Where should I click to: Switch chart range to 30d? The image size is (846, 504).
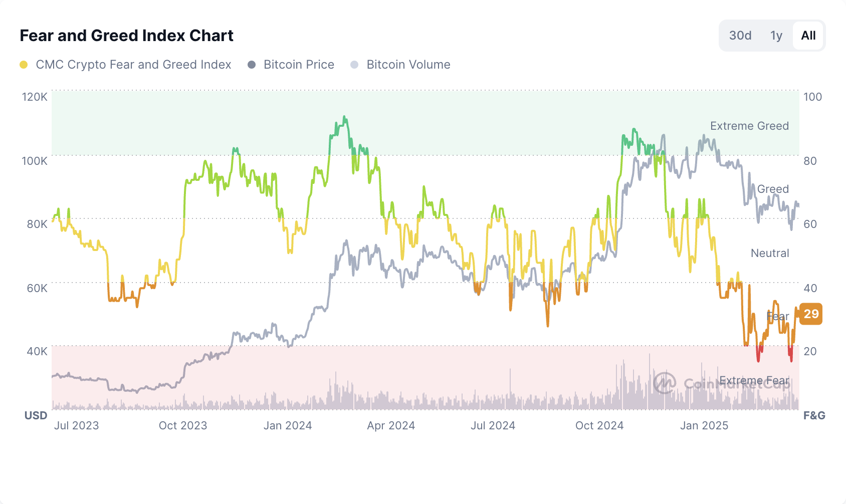[740, 36]
